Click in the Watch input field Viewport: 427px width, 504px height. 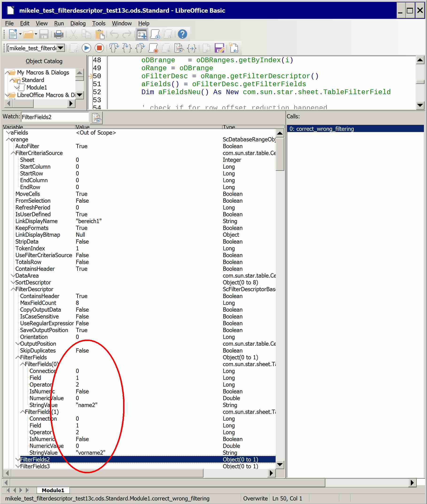pyautogui.click(x=55, y=117)
